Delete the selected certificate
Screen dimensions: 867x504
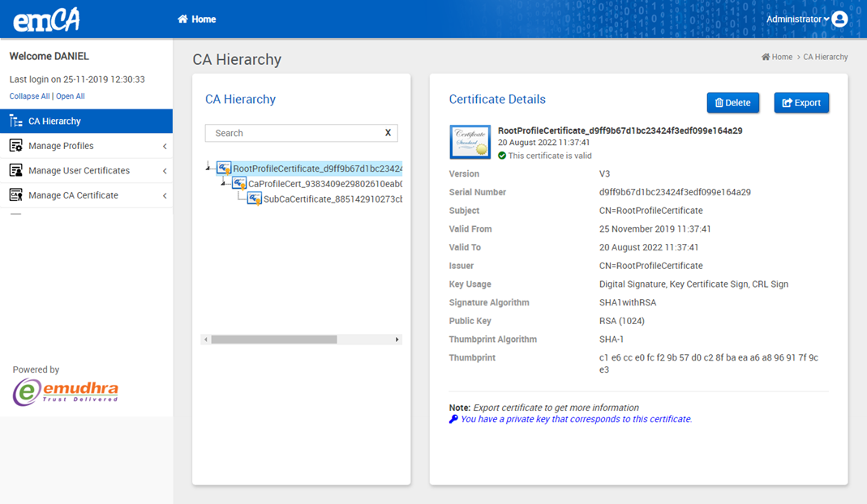732,103
